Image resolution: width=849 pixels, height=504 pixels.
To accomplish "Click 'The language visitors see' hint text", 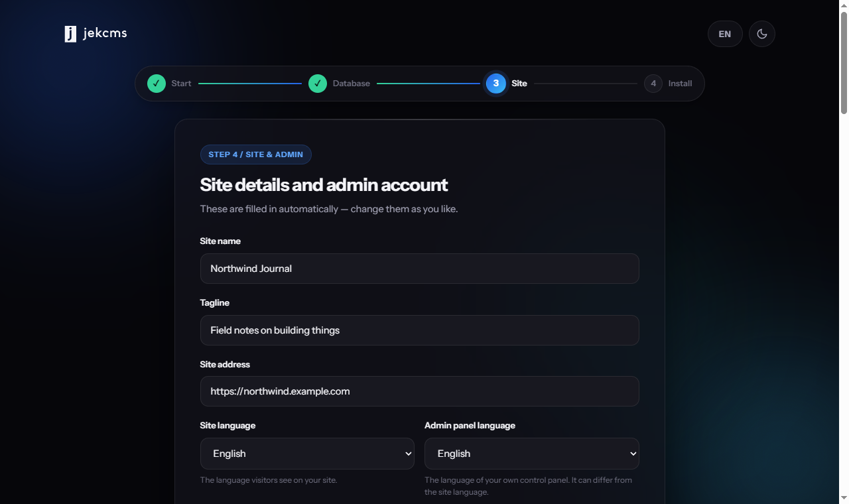I will [x=269, y=480].
